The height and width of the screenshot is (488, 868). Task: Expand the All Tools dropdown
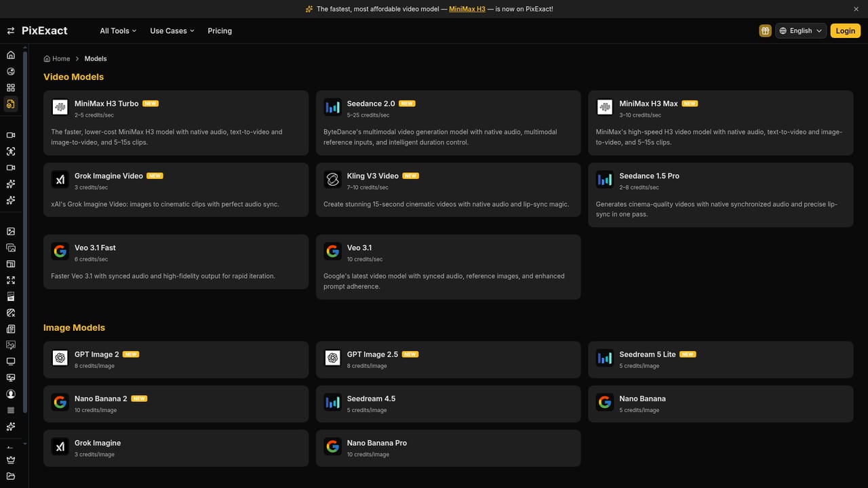point(118,30)
